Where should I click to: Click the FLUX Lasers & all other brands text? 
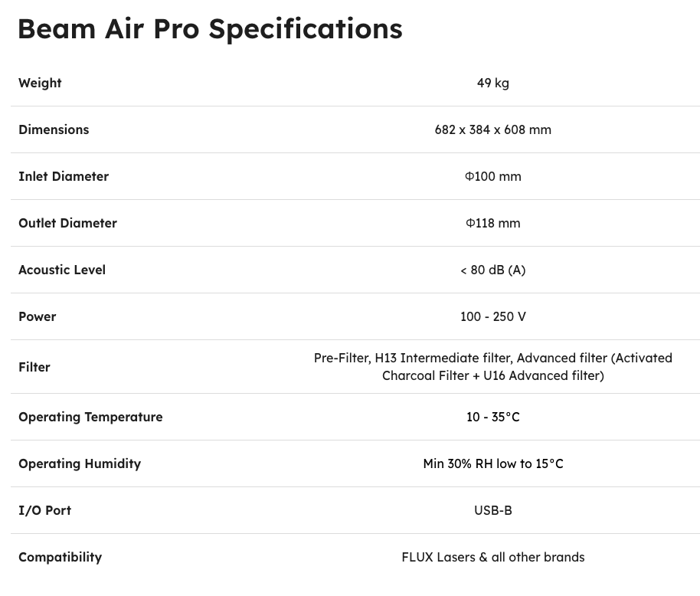(x=492, y=557)
